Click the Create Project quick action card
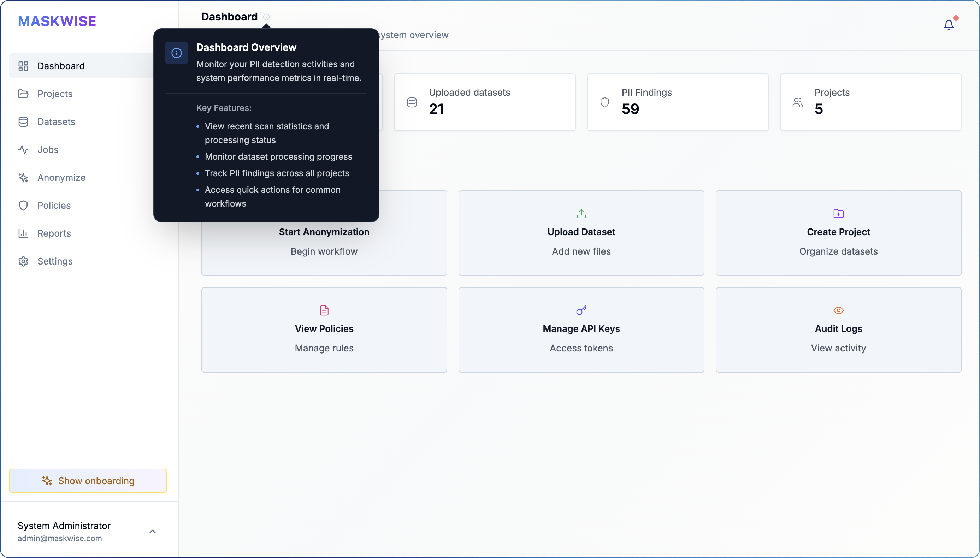980x558 pixels. 839,233
